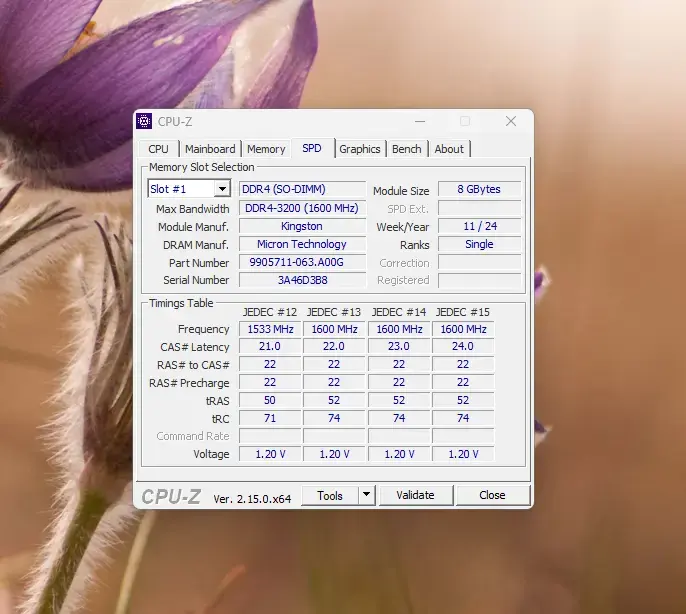Viewport: 686px width, 614px height.
Task: Click the empty Correction field
Action: 480,262
